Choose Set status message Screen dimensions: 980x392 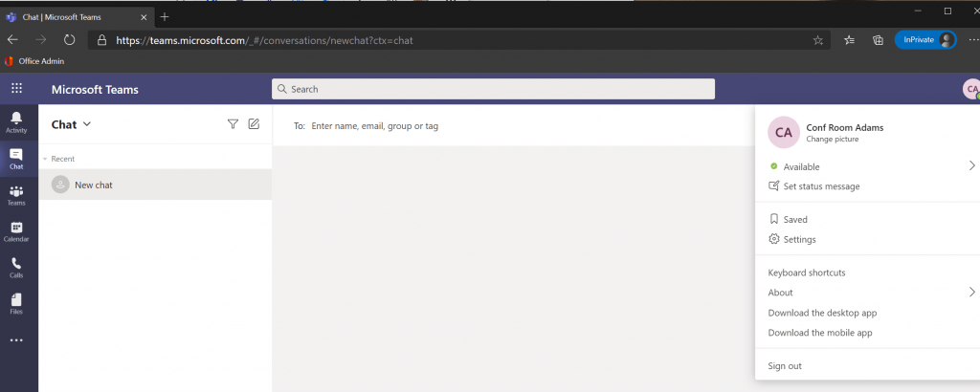pyautogui.click(x=813, y=186)
